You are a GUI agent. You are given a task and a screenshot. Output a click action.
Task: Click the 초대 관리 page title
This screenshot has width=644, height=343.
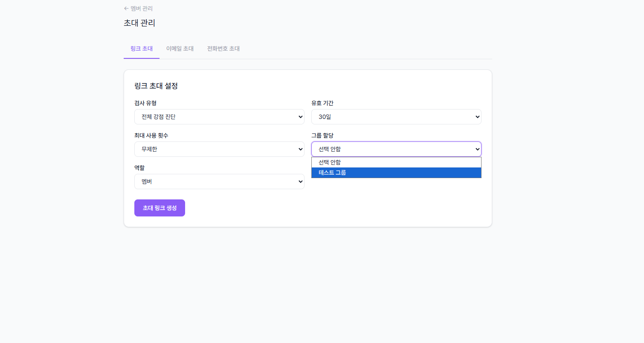point(139,23)
